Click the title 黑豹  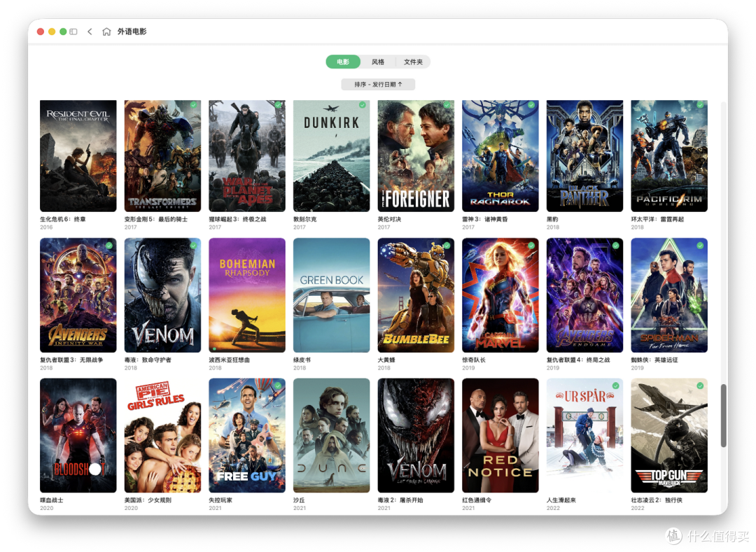pos(552,219)
